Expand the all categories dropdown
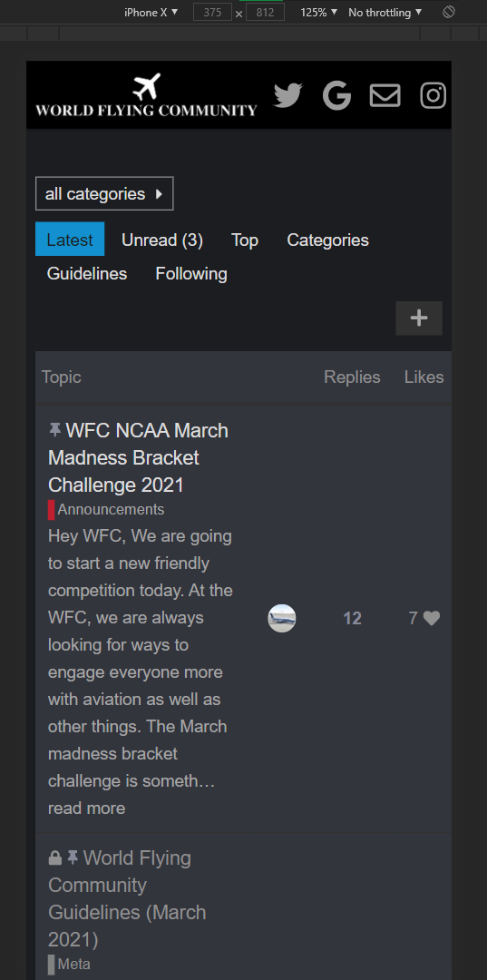487x980 pixels. [x=104, y=194]
